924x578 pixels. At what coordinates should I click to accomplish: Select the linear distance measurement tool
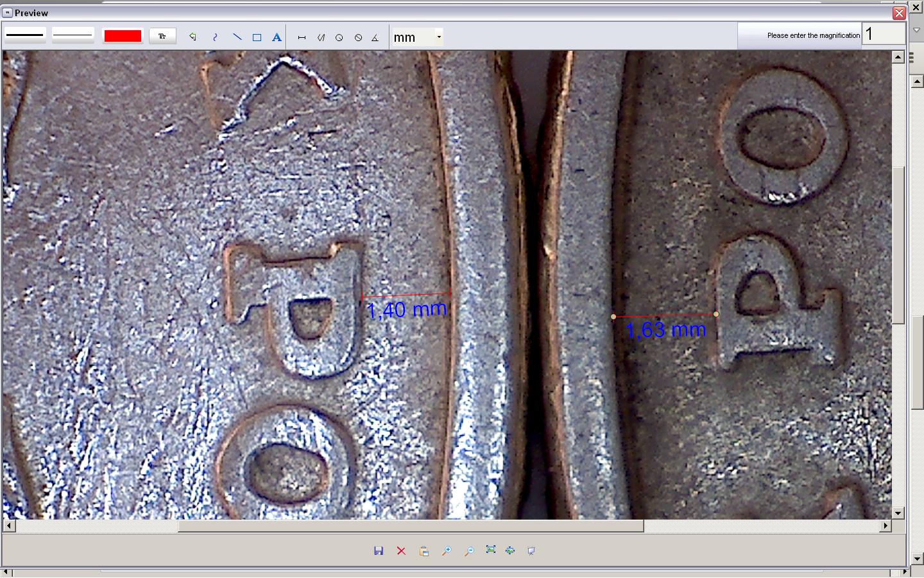click(x=302, y=38)
